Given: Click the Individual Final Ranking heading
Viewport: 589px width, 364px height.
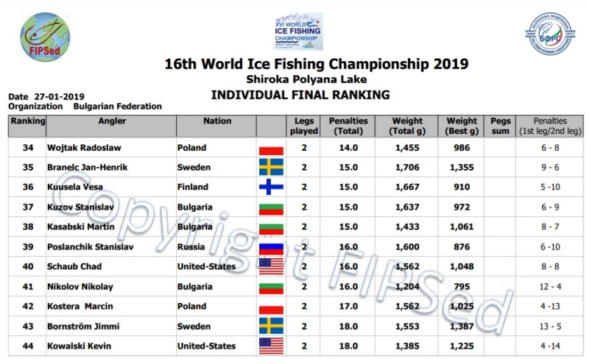Looking at the screenshot, I should (300, 95).
